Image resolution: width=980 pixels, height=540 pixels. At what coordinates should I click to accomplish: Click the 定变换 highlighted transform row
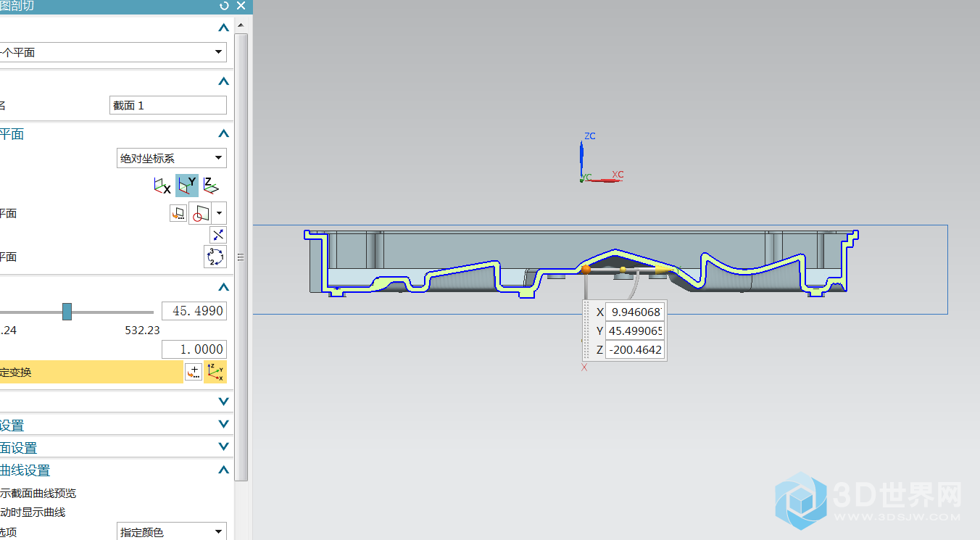click(91, 372)
